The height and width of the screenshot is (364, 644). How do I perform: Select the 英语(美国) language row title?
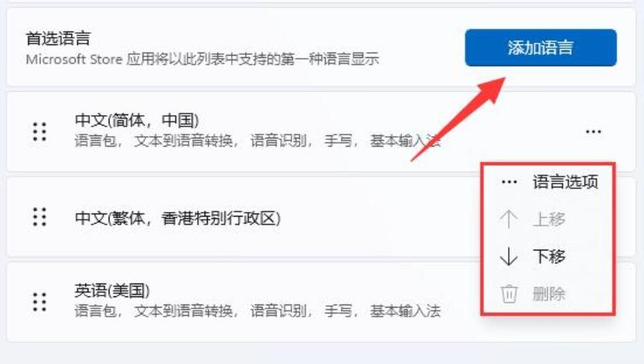pyautogui.click(x=112, y=291)
